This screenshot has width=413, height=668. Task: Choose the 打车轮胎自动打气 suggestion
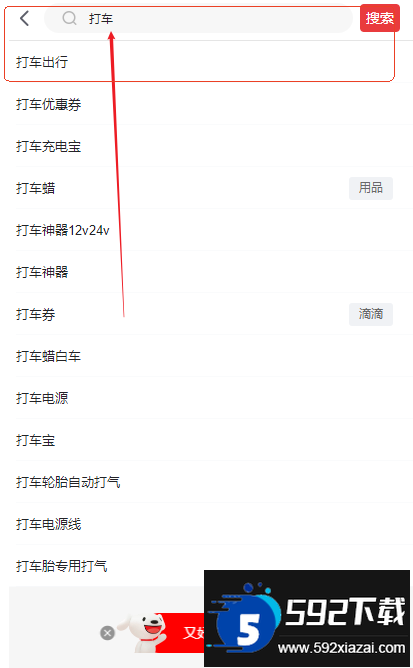click(x=207, y=482)
